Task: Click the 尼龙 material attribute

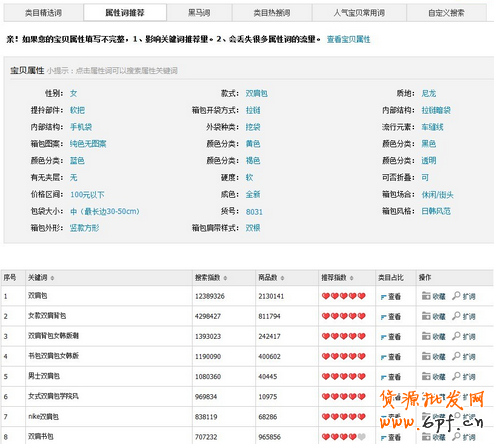Action: pos(429,93)
